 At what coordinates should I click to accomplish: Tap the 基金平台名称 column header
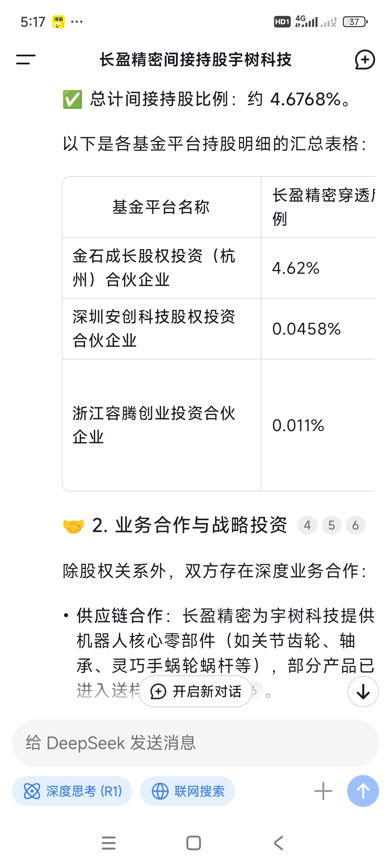(x=161, y=207)
